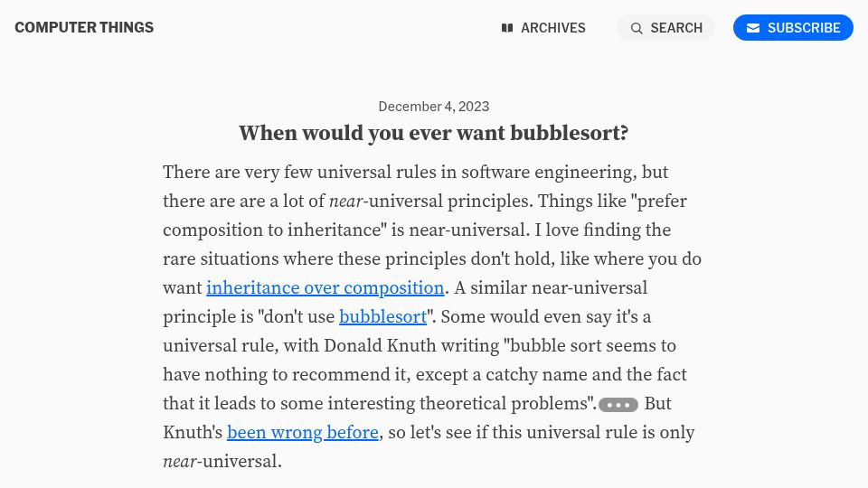Click the envelope icon in Subscribe
The width and height of the screenshot is (868, 488).
coord(753,28)
